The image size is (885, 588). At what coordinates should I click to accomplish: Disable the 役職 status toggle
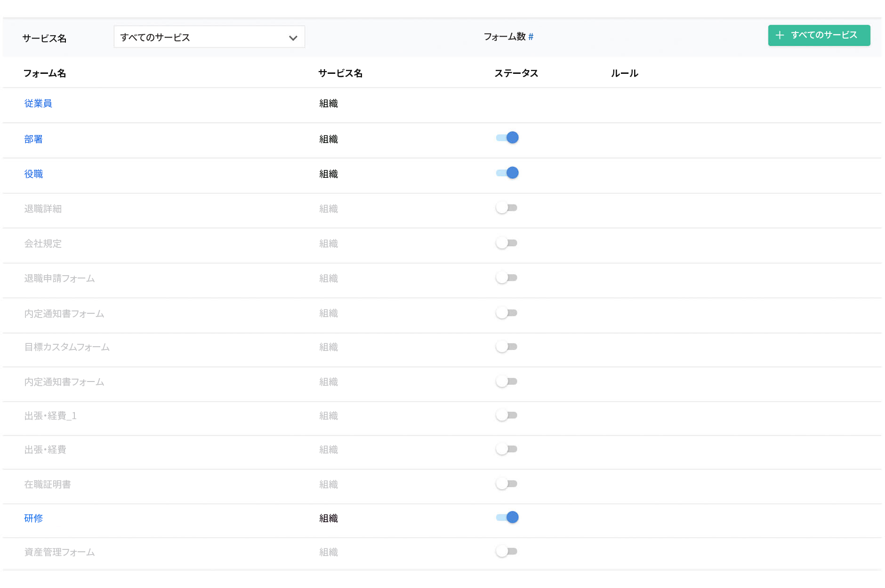coord(507,173)
